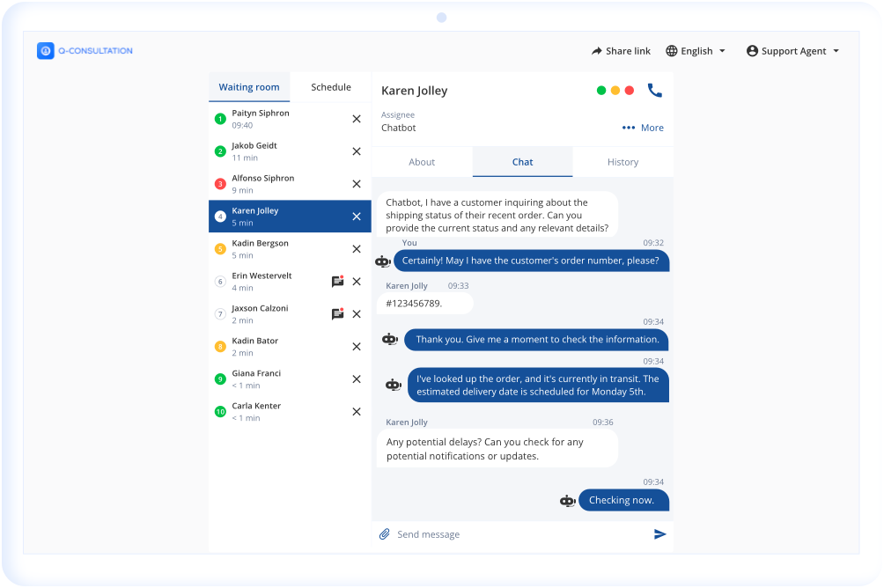Click the 'Checking now.' message bubble
The width and height of the screenshot is (884, 588).
click(623, 500)
